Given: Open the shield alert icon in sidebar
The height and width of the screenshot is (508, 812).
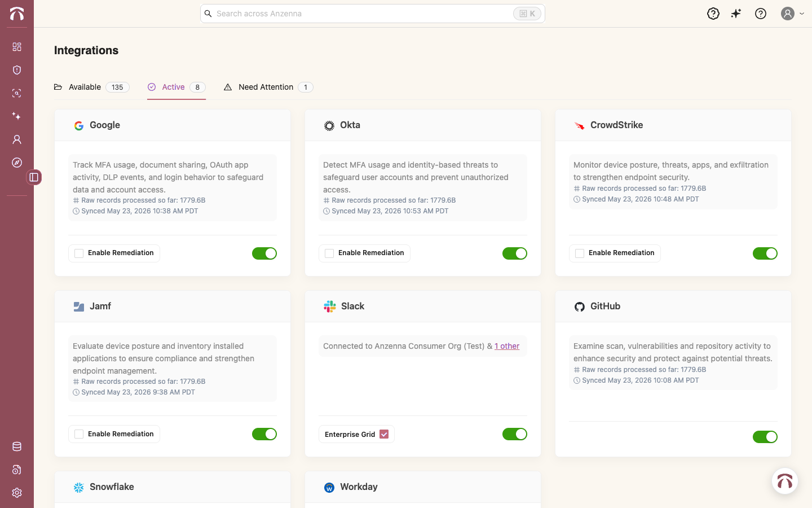Looking at the screenshot, I should coord(17,70).
